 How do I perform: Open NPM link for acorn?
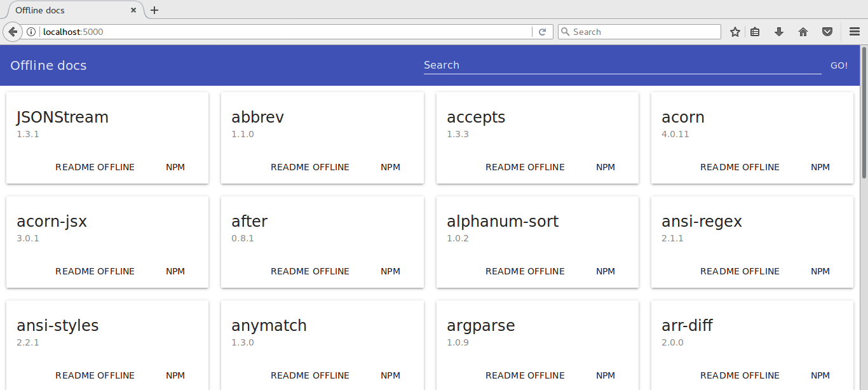[x=820, y=167]
